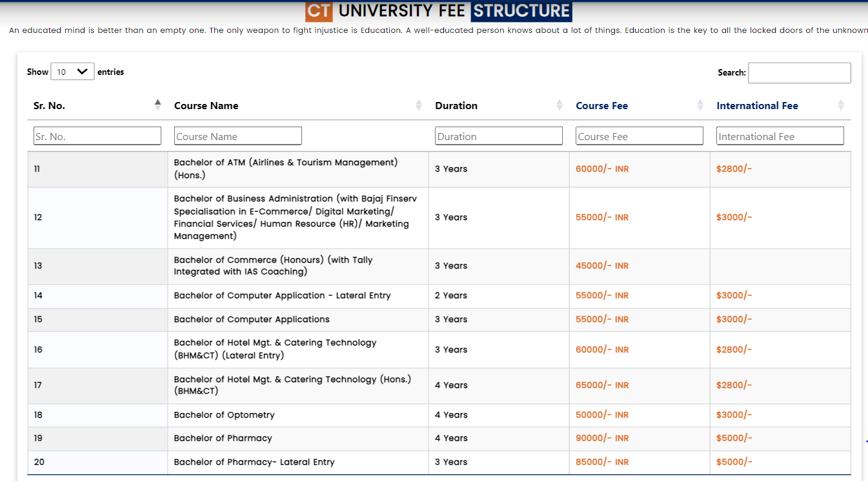Sort table by International Fee header
The height and width of the screenshot is (481, 868).
pyautogui.click(x=780, y=105)
